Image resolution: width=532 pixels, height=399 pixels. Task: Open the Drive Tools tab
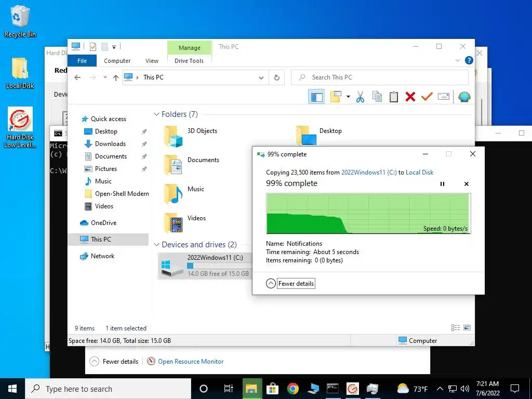(x=189, y=61)
